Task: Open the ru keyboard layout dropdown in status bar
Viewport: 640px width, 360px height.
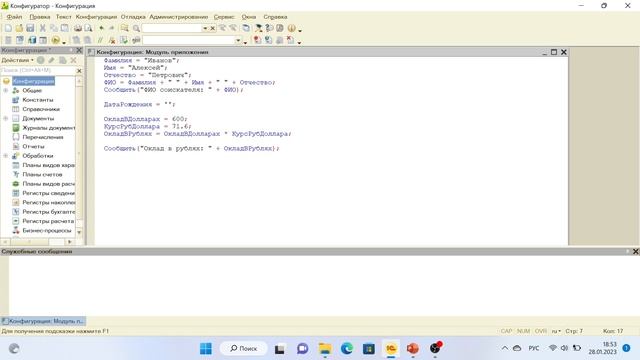Action: coord(556,331)
